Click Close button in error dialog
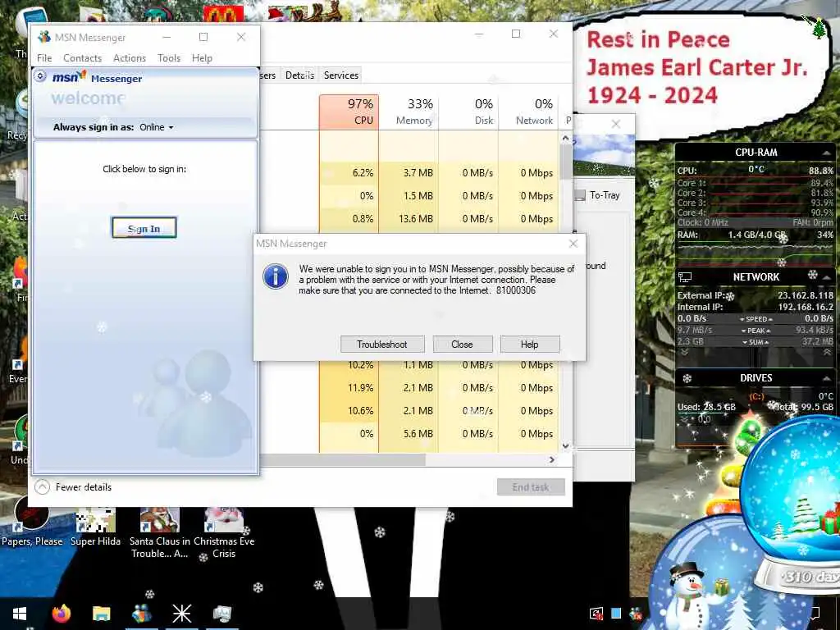Image resolution: width=840 pixels, height=630 pixels. 462,345
